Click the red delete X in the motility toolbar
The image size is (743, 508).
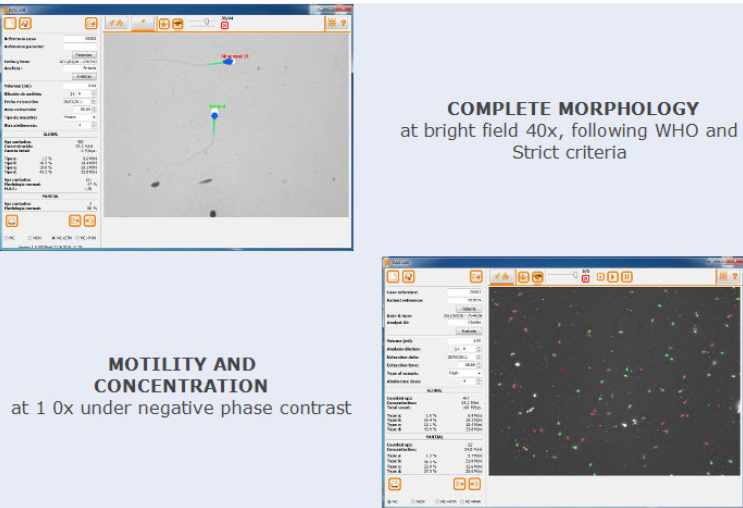(585, 279)
